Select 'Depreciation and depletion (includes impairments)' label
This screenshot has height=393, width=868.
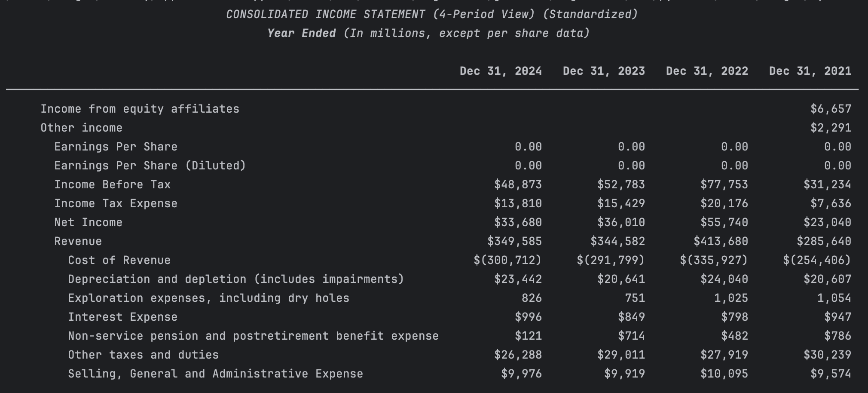click(x=236, y=279)
